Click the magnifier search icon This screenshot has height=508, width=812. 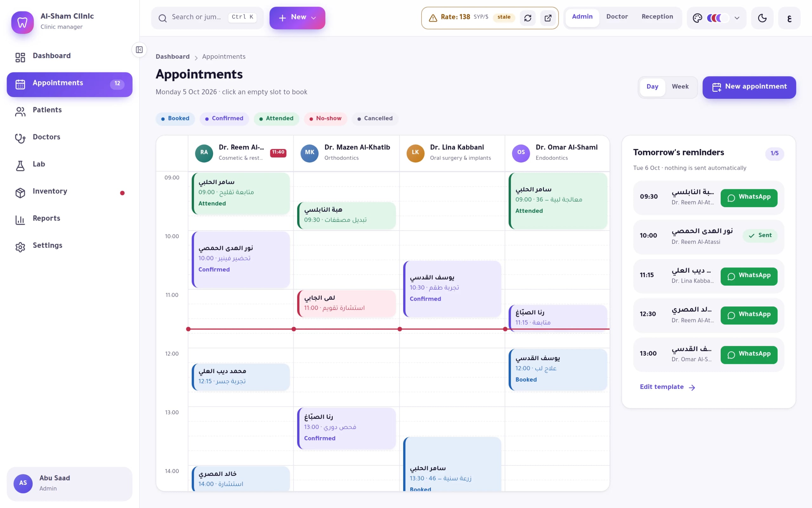pyautogui.click(x=162, y=18)
